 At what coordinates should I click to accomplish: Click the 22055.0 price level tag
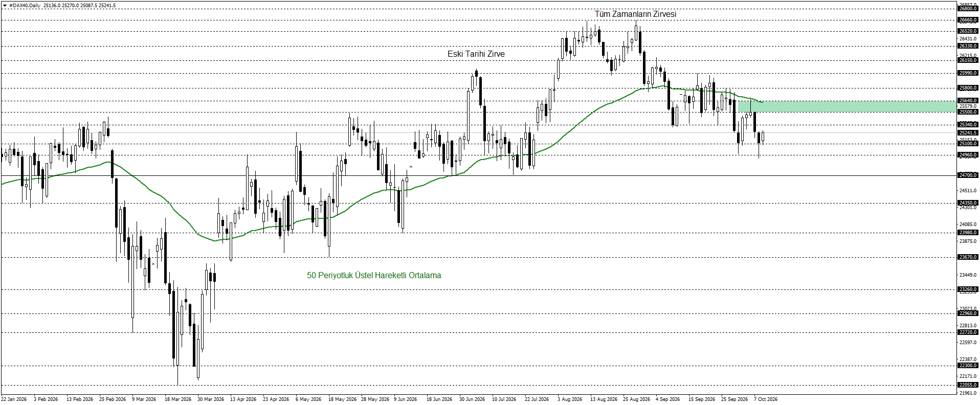968,385
